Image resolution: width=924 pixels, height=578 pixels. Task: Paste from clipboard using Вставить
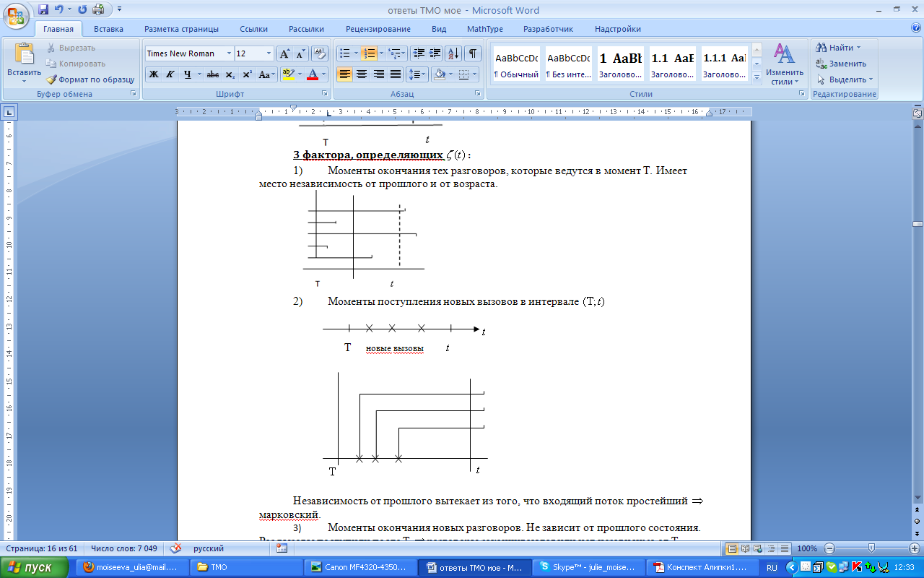coord(24,64)
